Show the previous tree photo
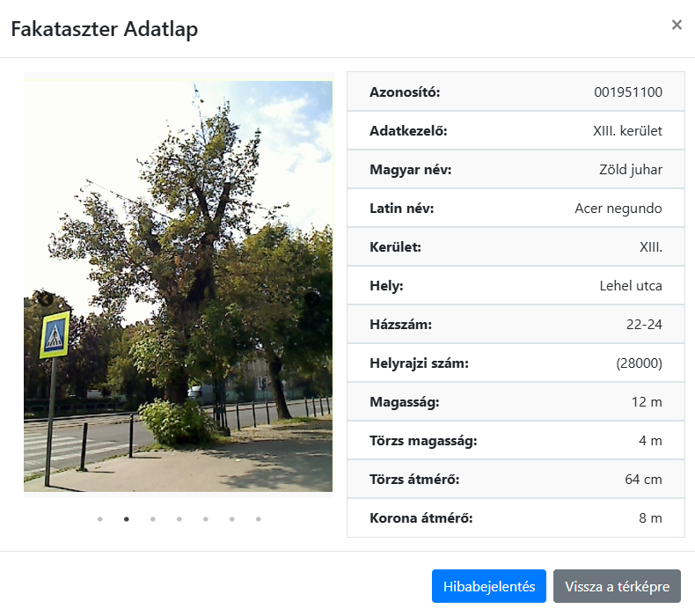 45,299
